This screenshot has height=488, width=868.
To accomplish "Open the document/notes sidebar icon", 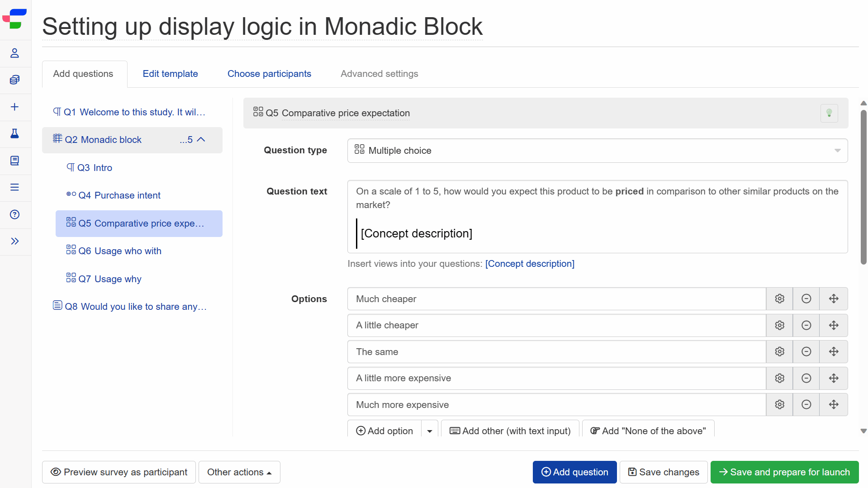I will coord(14,161).
